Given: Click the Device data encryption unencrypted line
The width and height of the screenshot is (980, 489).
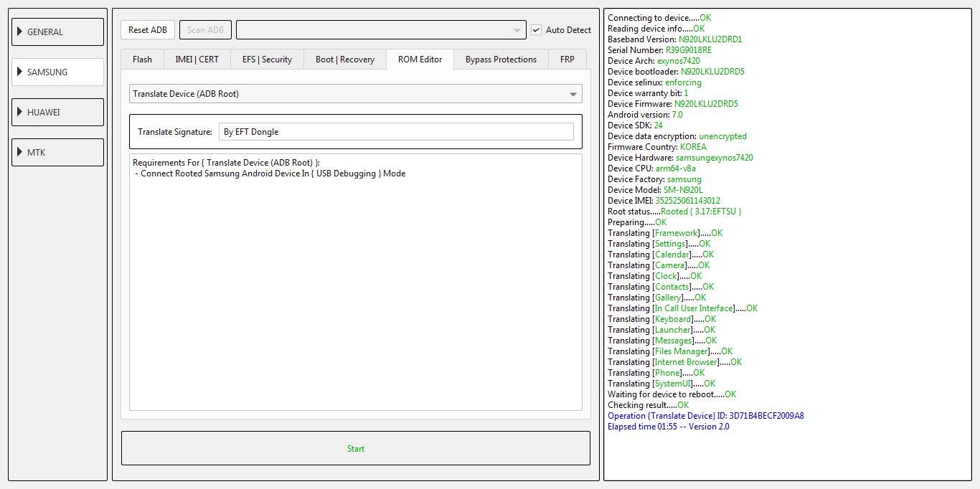Looking at the screenshot, I should 677,136.
